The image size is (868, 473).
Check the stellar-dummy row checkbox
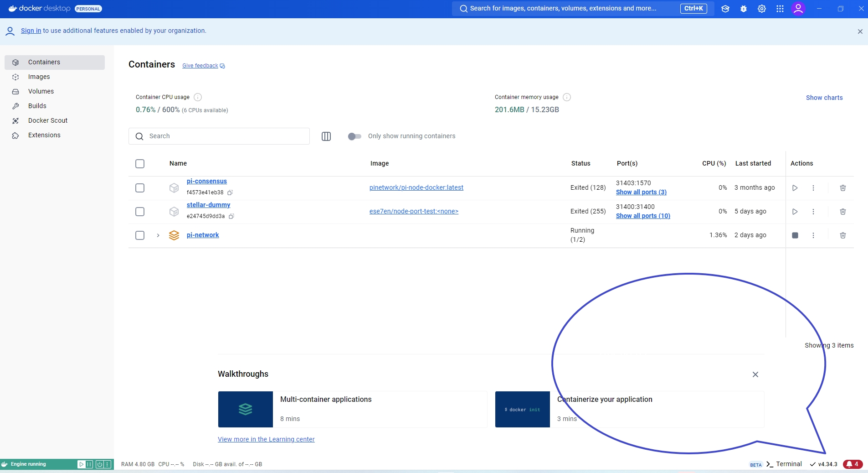click(140, 212)
